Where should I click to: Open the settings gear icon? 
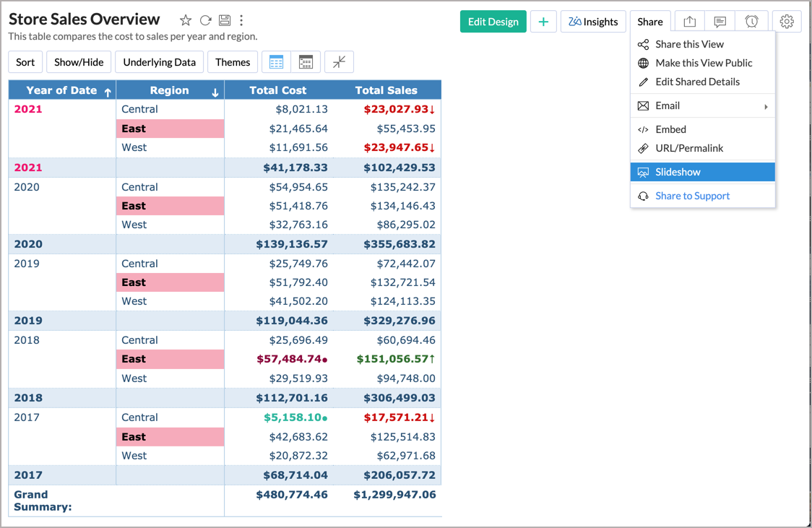pos(787,22)
